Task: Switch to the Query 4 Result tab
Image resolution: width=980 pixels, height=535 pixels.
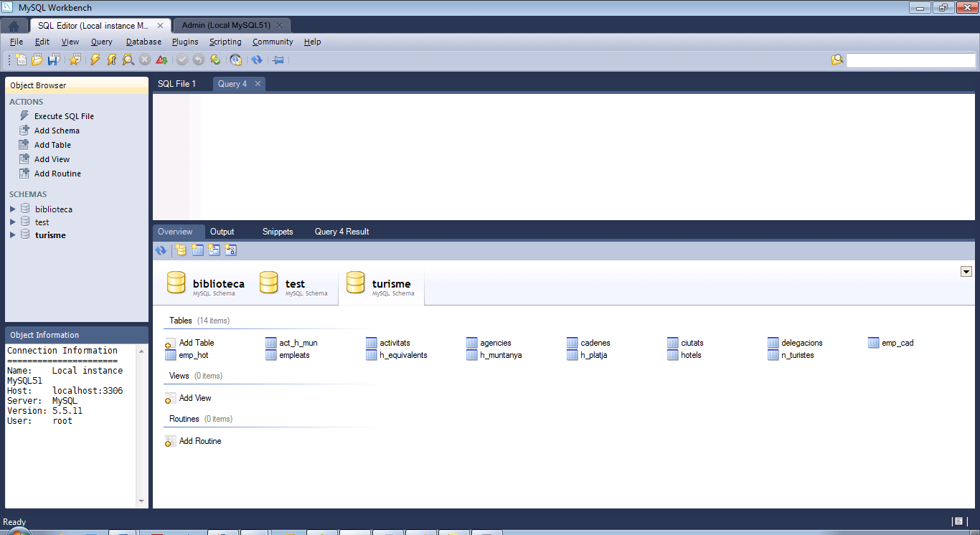Action: [341, 232]
